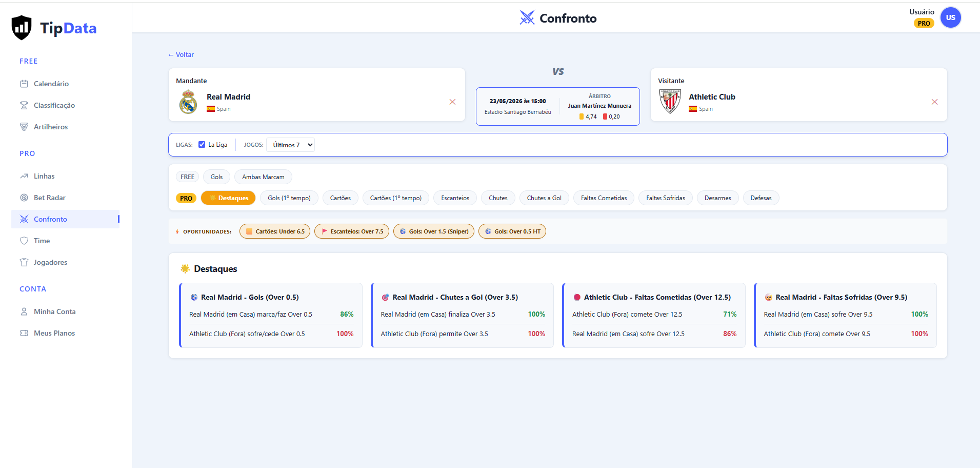Open Classificação trophy icon in sidebar
Viewport: 980px width, 468px height.
coord(24,105)
